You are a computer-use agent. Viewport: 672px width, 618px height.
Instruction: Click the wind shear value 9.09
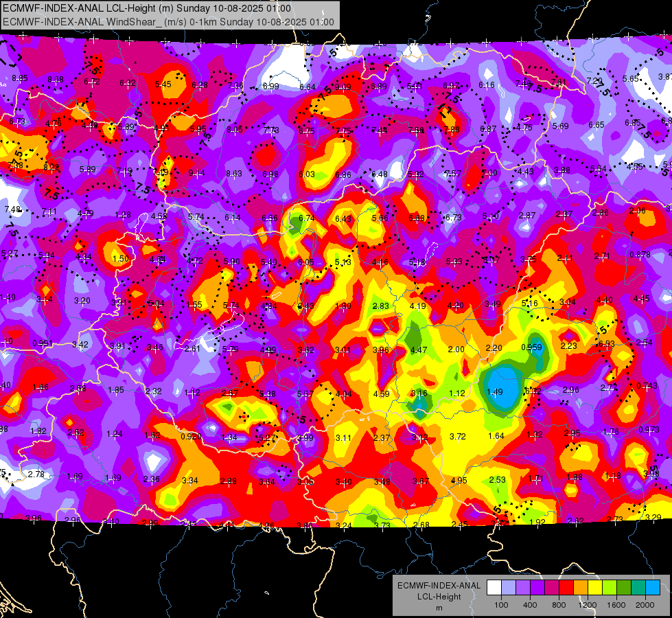tap(343, 87)
